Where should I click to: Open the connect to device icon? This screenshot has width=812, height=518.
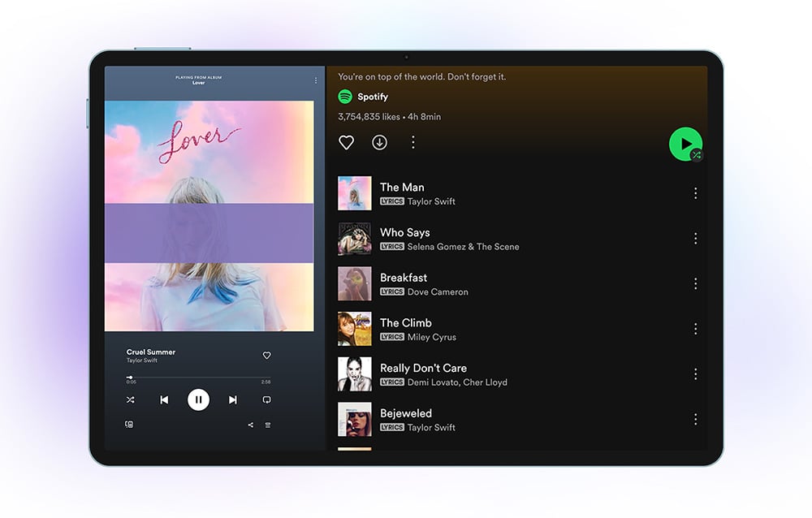coord(129,425)
